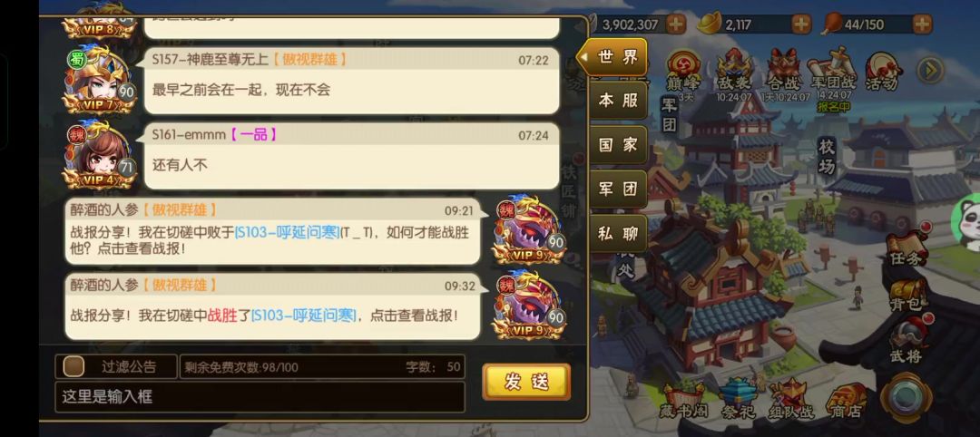980x437 pixels.
Task: Toggle the 过滤公告 filter announcements checkbox
Action: click(73, 366)
